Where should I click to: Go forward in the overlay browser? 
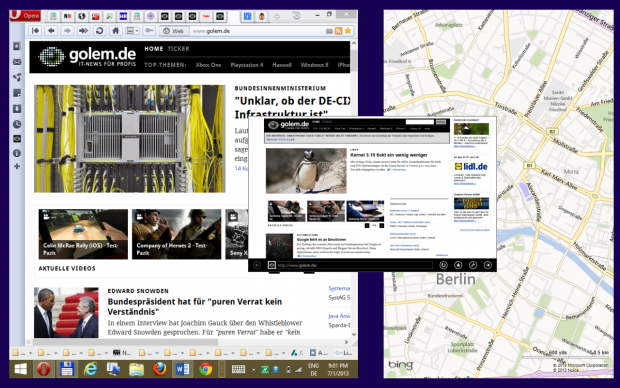pyautogui.click(x=488, y=265)
